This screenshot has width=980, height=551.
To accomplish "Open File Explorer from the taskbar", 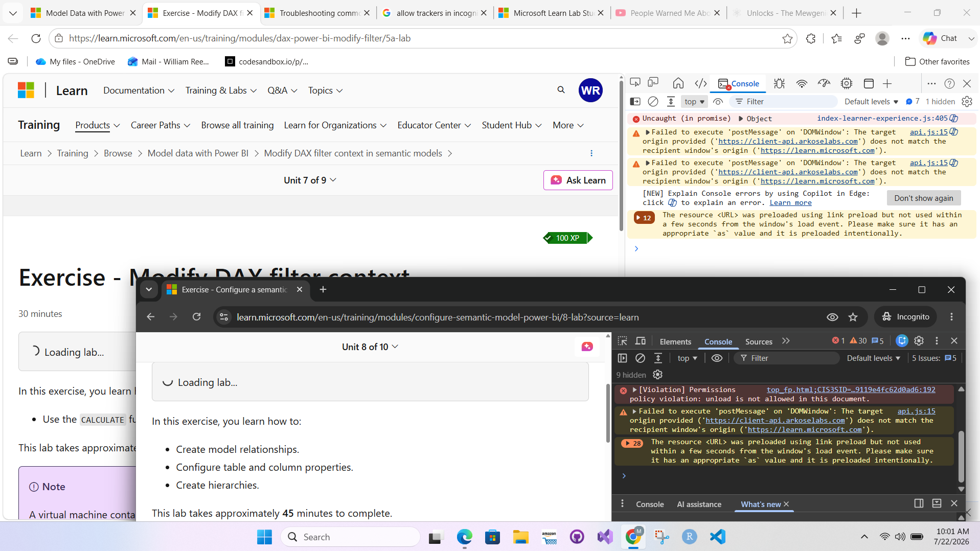I will coord(520,537).
